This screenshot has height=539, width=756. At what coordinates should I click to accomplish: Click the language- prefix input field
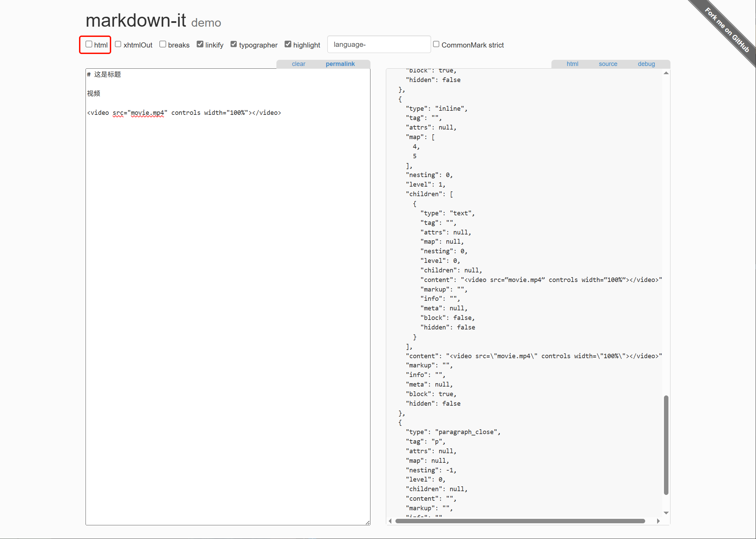[x=379, y=44]
